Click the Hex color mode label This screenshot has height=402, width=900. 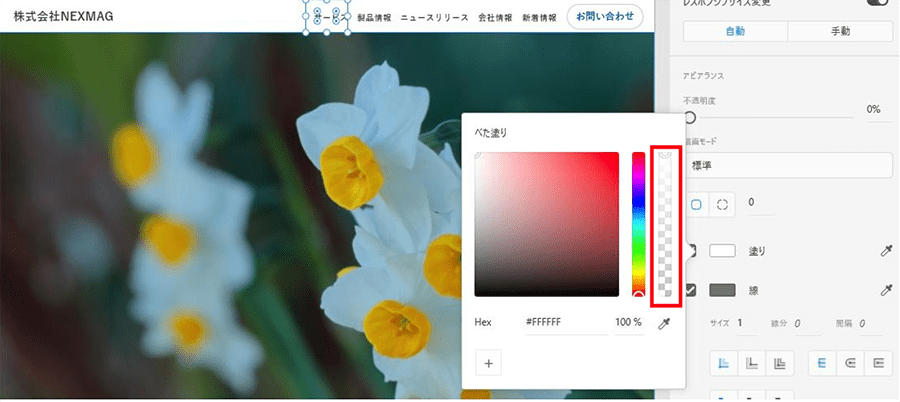(x=483, y=323)
